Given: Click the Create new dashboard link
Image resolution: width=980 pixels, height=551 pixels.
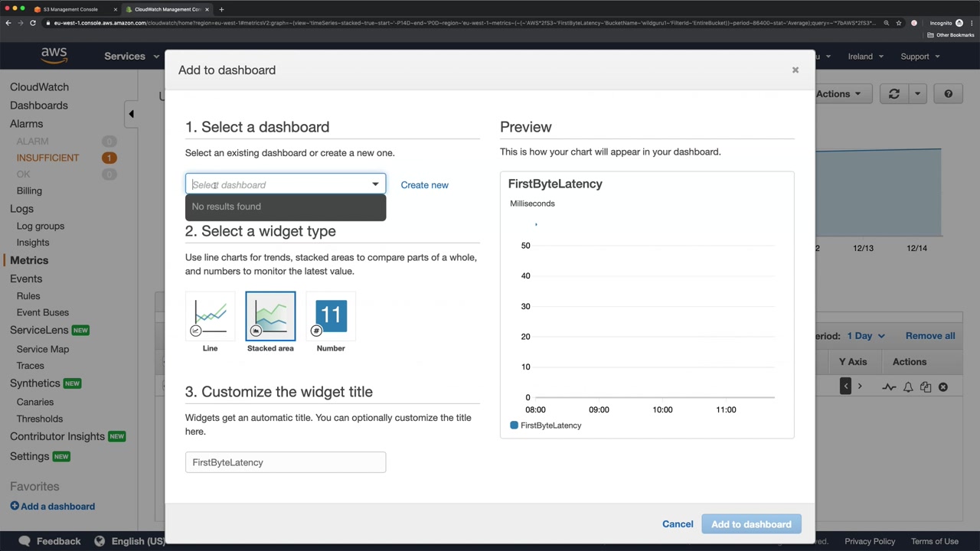Looking at the screenshot, I should pos(424,185).
